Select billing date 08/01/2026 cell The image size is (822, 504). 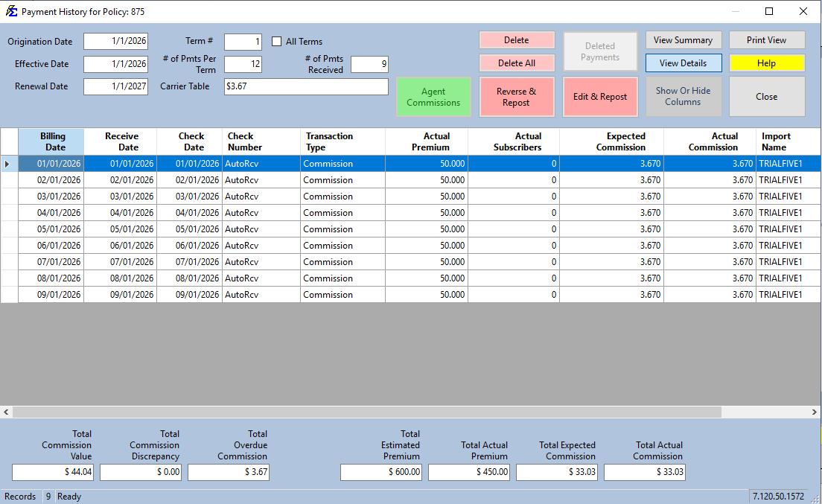[51, 278]
